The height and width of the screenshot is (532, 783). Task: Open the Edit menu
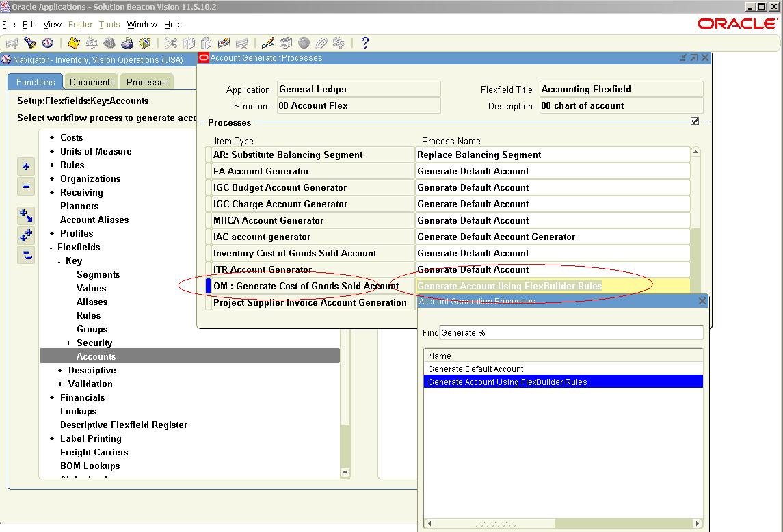30,25
